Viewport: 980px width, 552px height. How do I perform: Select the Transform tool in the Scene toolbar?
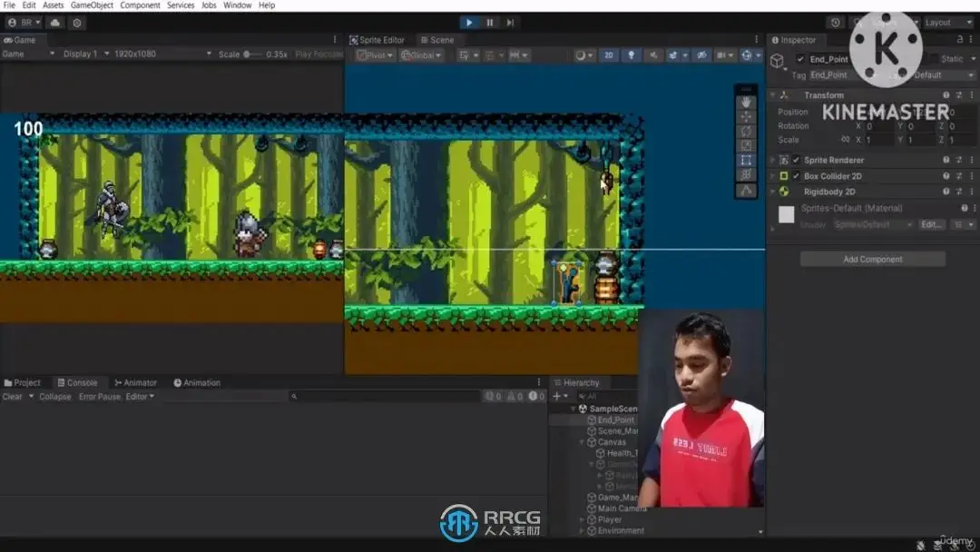point(746,174)
